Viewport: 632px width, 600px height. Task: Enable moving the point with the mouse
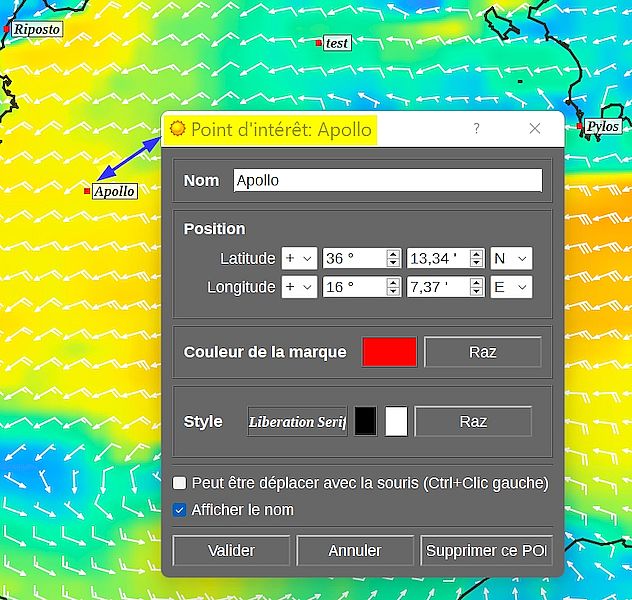coord(180,483)
